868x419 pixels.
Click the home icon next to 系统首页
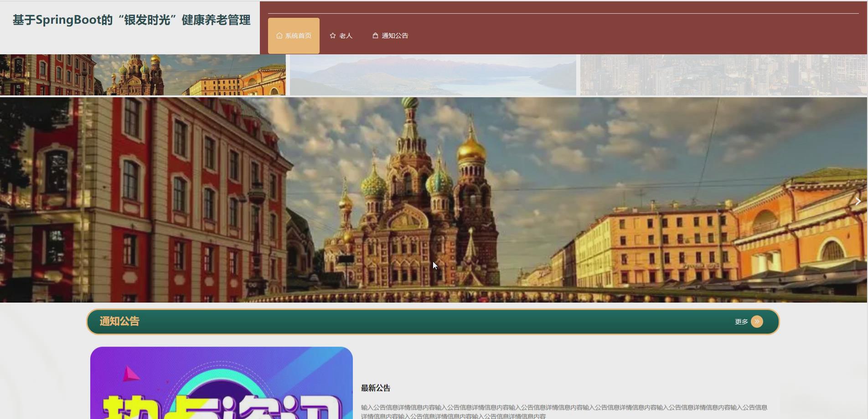click(279, 35)
